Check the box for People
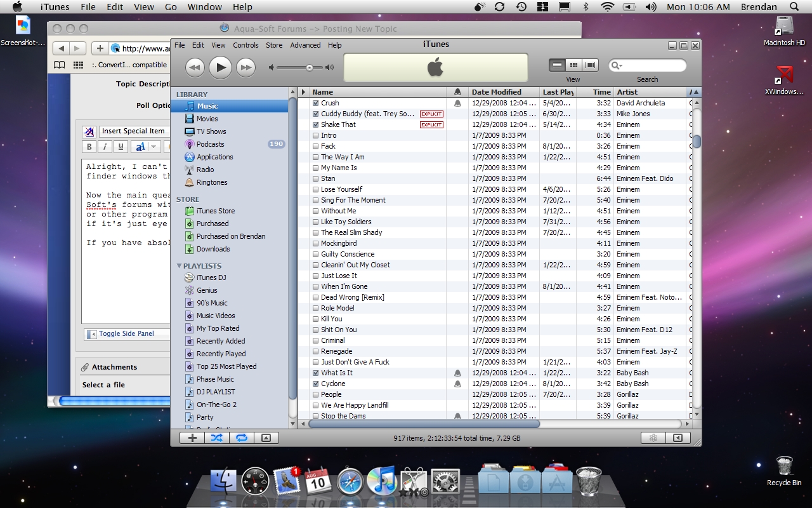This screenshot has width=812, height=508. (x=316, y=394)
